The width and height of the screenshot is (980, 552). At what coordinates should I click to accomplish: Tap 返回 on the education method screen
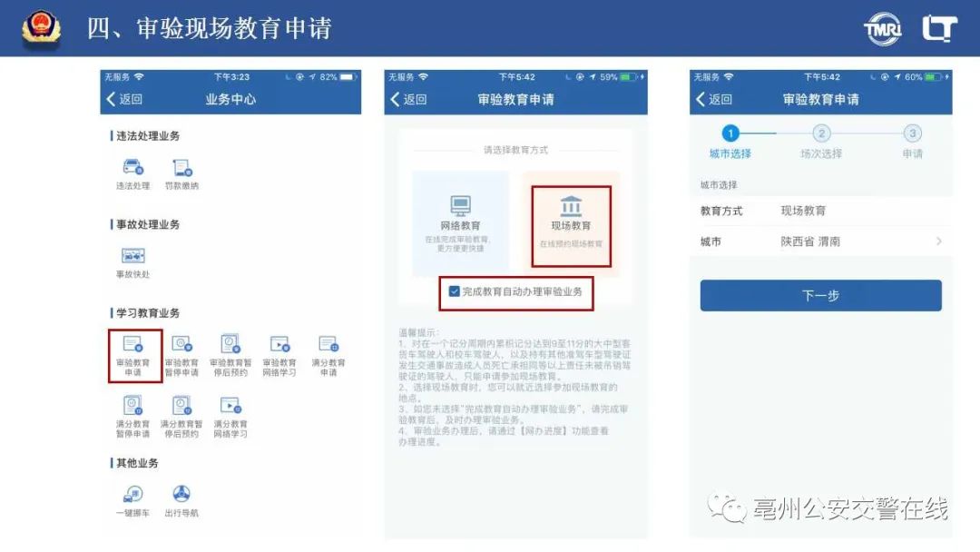point(408,99)
